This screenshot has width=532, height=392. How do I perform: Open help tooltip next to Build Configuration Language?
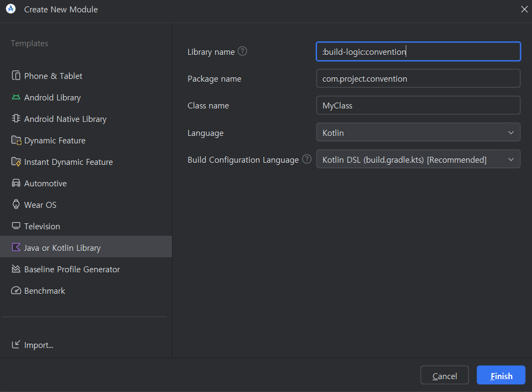(x=307, y=159)
